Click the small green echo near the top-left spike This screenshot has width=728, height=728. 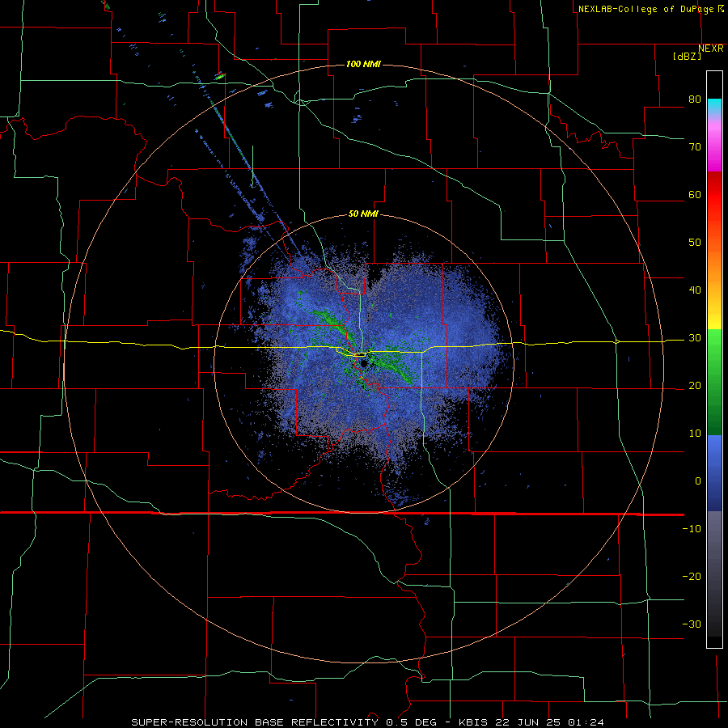[x=220, y=76]
